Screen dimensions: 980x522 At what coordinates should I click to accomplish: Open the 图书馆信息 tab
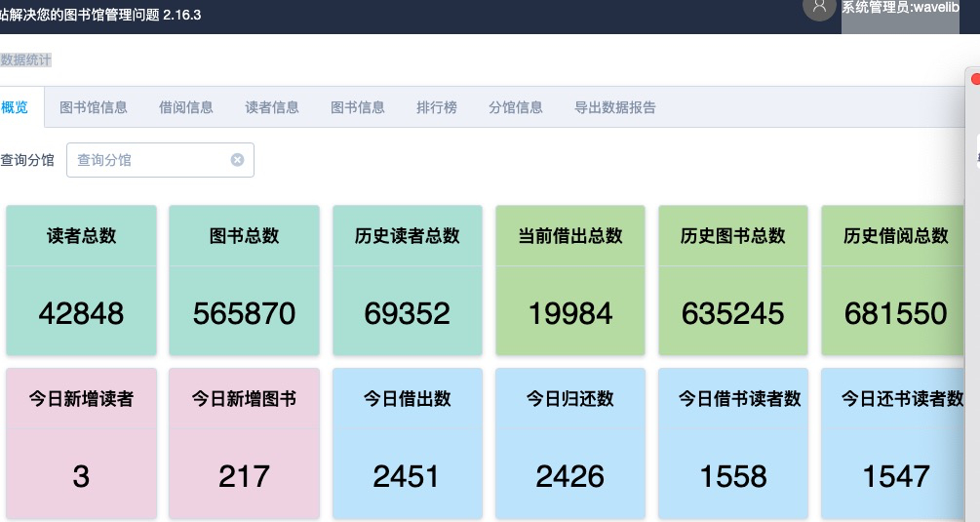click(x=94, y=107)
